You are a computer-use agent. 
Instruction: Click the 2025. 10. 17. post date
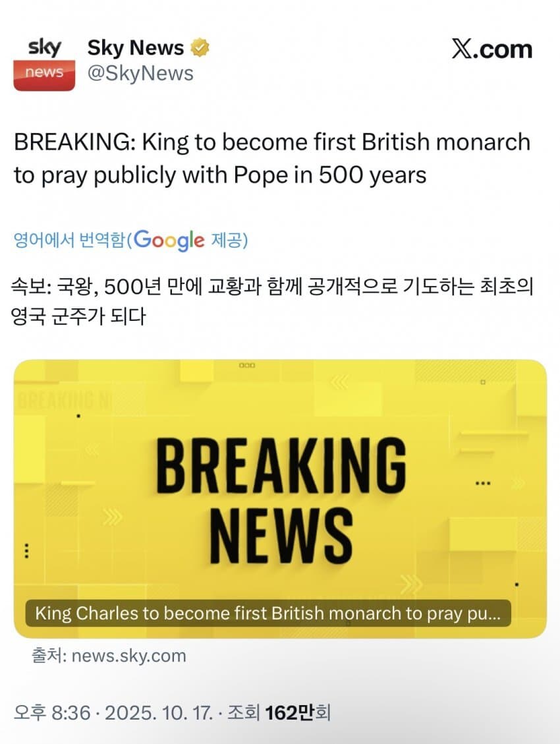click(x=157, y=712)
